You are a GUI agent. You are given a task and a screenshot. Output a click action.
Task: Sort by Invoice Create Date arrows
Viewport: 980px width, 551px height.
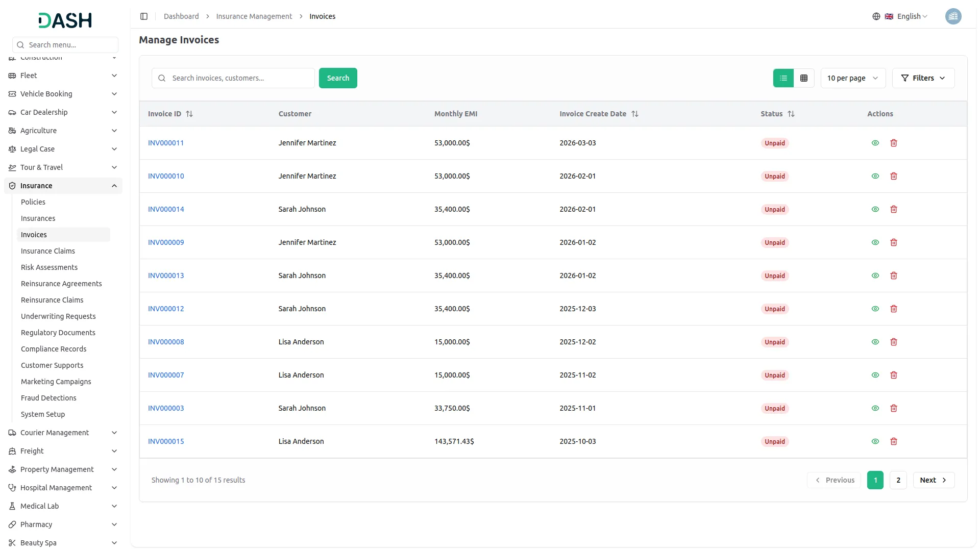(x=635, y=113)
